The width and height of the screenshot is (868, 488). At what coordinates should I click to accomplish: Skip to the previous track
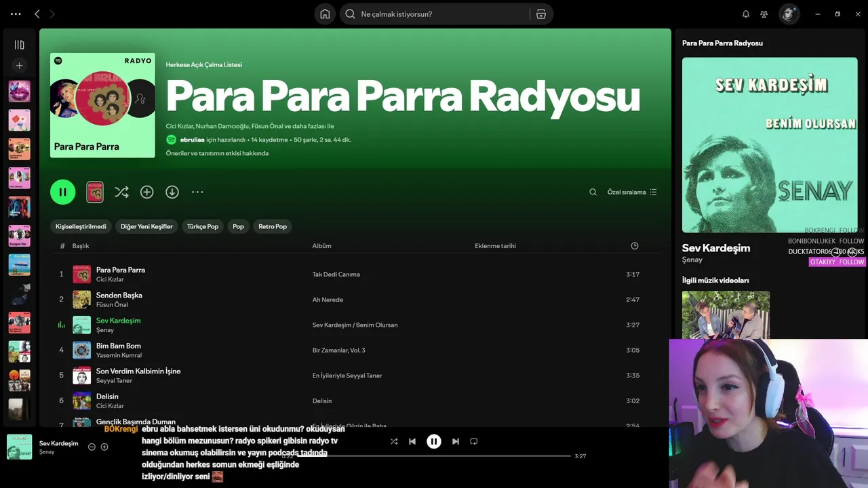[412, 441]
